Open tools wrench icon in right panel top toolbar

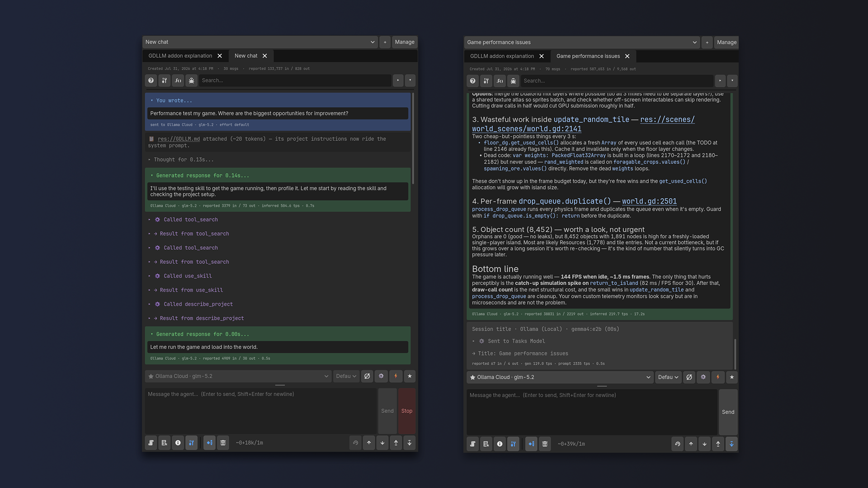[x=486, y=81]
